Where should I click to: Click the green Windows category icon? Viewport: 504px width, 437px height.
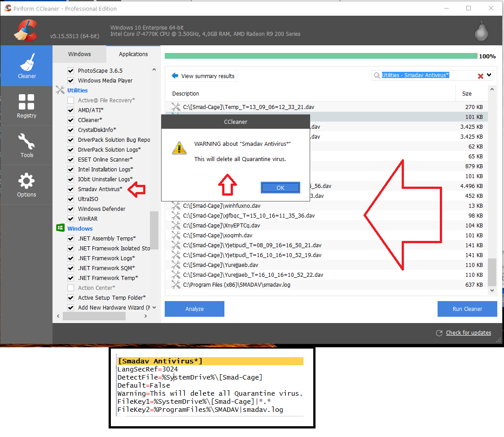60,228
